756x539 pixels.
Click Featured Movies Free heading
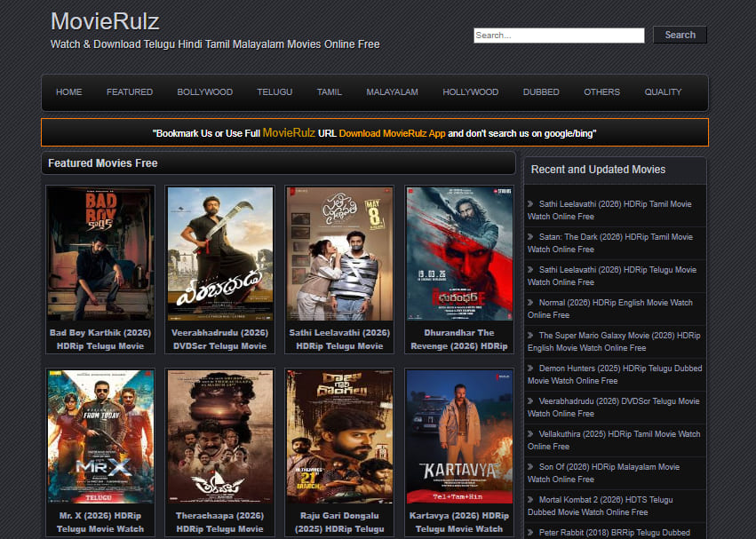(103, 163)
